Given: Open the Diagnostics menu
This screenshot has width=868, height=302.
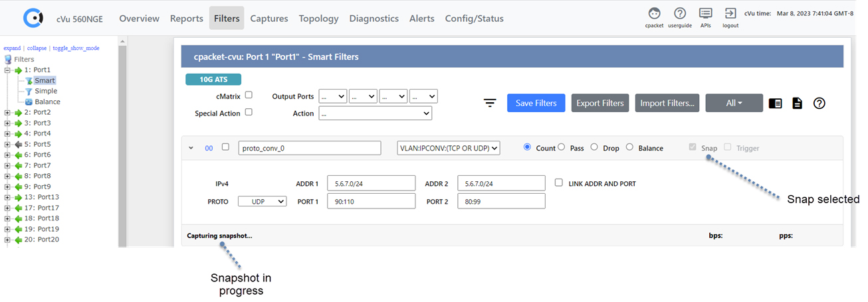Looking at the screenshot, I should pos(374,18).
